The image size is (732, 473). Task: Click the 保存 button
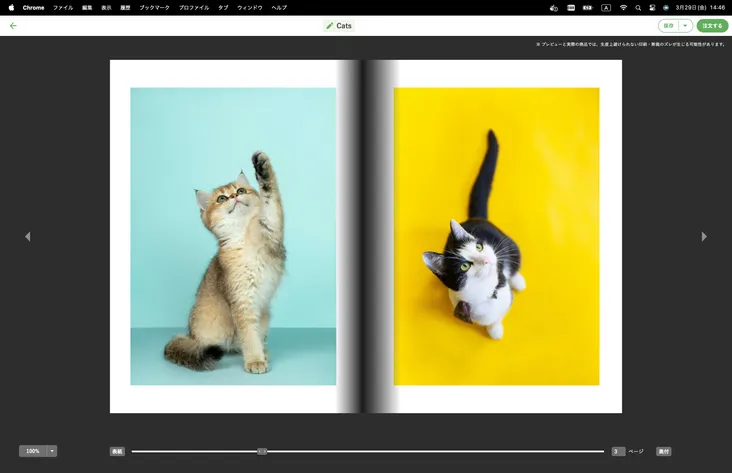point(668,26)
